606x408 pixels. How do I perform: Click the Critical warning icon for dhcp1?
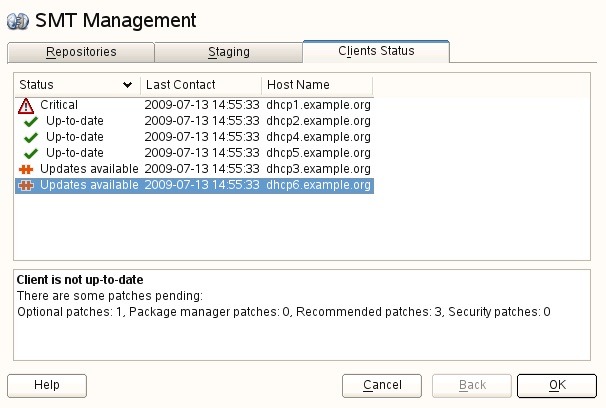(x=26, y=105)
